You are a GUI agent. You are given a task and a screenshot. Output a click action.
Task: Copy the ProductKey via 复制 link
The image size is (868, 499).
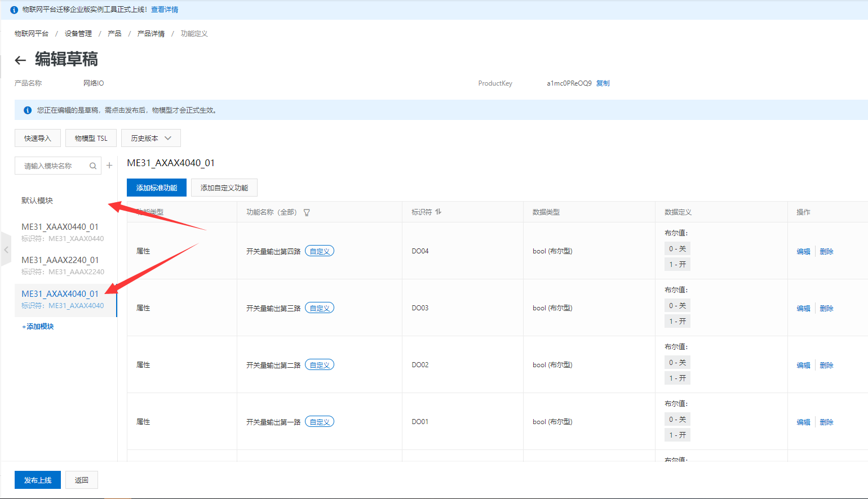point(603,83)
